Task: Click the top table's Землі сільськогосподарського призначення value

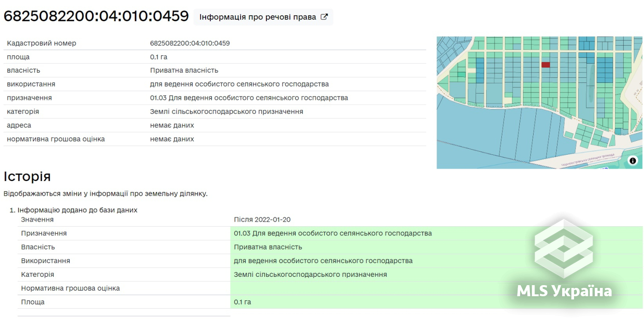Action: [x=226, y=111]
